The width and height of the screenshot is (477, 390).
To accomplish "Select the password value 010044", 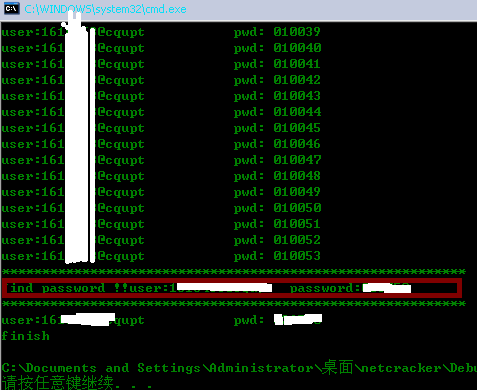I will click(297, 112).
